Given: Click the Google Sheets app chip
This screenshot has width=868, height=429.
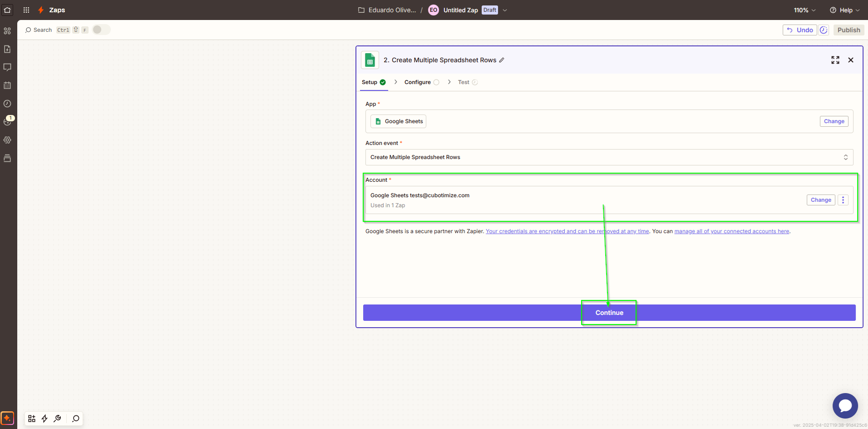Looking at the screenshot, I should (398, 121).
